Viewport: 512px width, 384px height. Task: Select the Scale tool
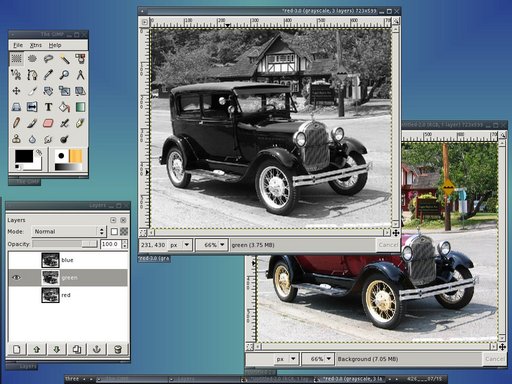click(x=64, y=91)
